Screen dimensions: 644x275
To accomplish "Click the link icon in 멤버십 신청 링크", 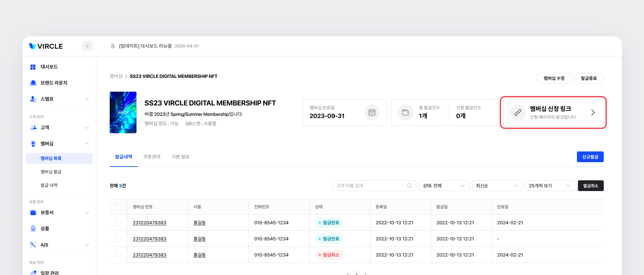I will [x=518, y=112].
